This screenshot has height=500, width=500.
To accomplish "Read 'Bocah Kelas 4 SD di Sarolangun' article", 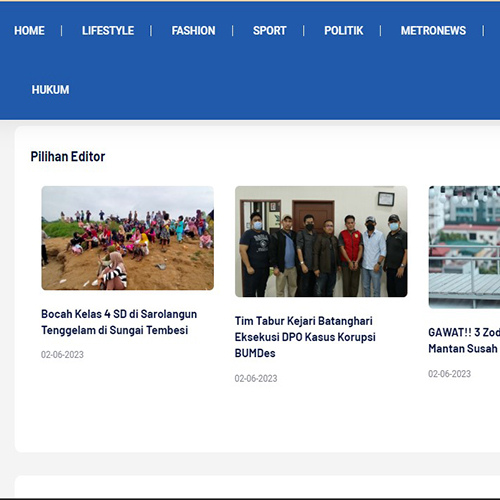I will [119, 322].
